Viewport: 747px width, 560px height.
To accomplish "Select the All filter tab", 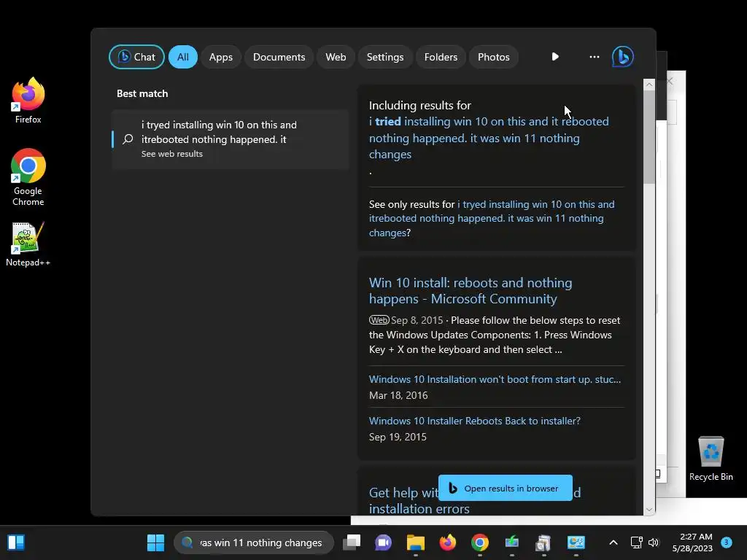I will click(183, 57).
